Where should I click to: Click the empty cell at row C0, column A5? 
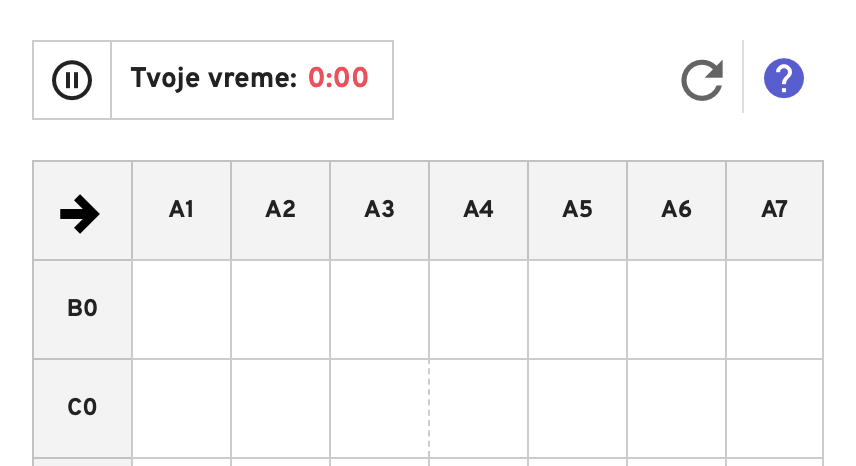click(578, 408)
